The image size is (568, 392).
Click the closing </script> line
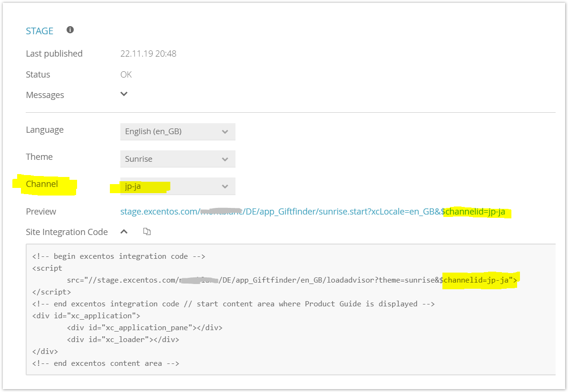pyautogui.click(x=51, y=292)
